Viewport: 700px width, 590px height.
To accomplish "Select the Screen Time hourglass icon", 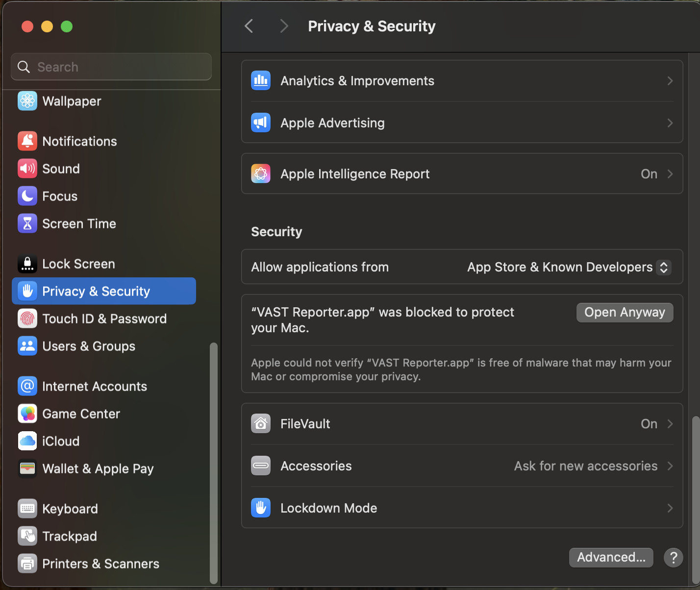I will (27, 223).
